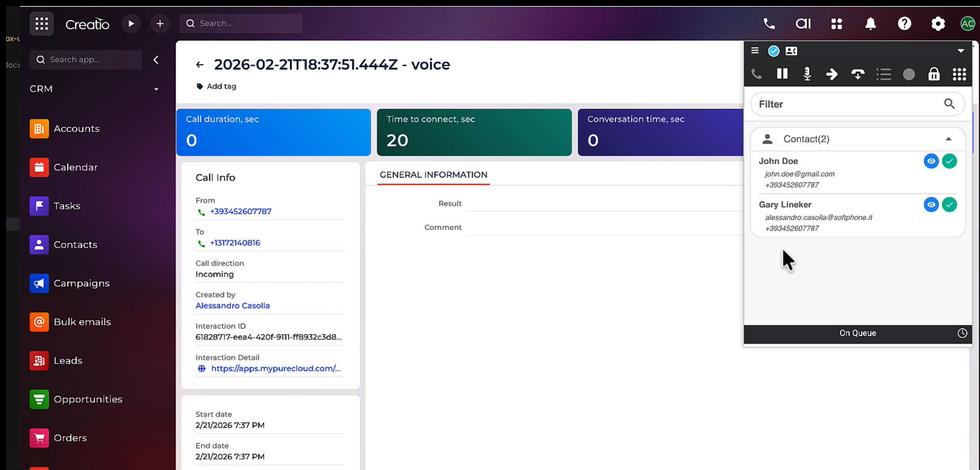Open the system settings gear icon
The image size is (980, 470).
tap(938, 24)
